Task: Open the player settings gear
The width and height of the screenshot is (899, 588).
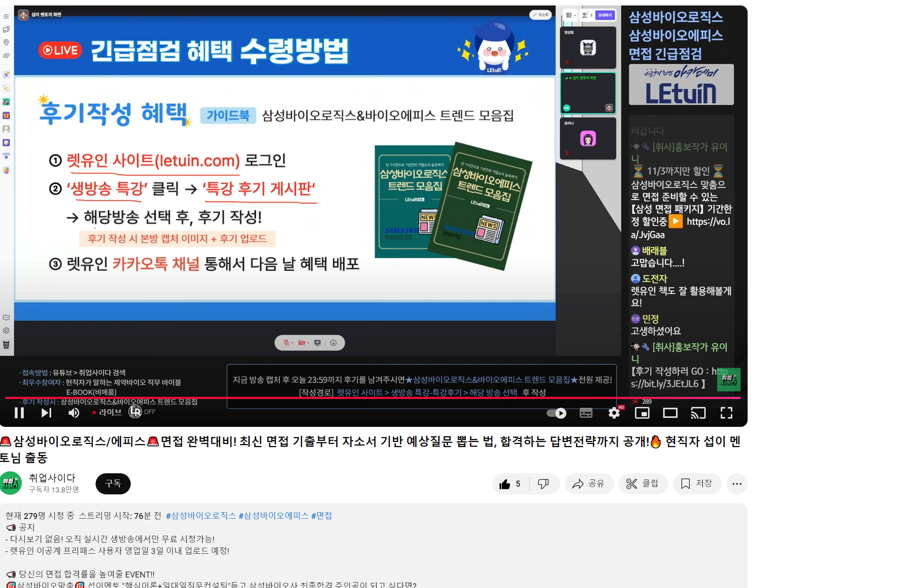Action: [614, 413]
